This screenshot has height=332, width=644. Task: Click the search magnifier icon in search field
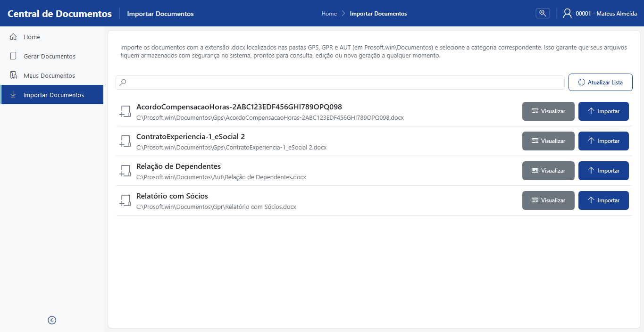click(123, 83)
